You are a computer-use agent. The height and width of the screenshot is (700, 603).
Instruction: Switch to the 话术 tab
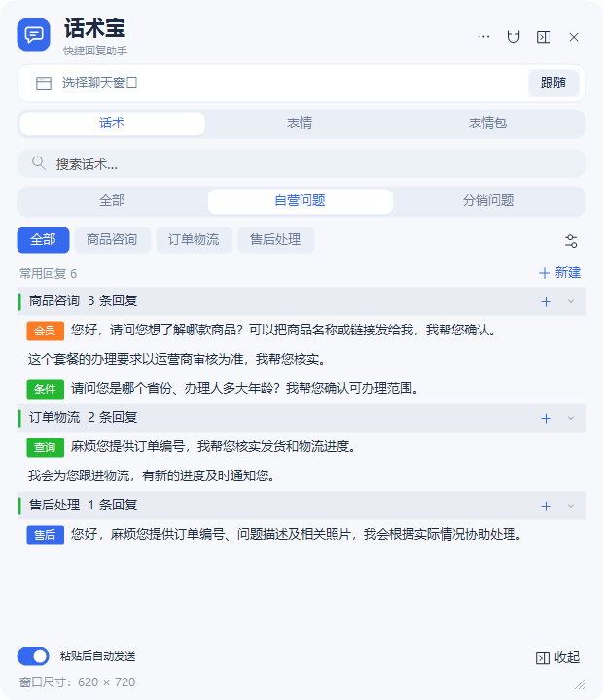[x=112, y=123]
